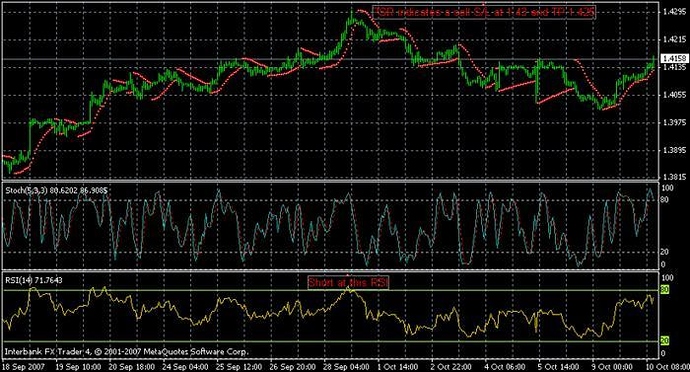
Task: Select the 'Short at this RSI' annotation
Action: point(349,283)
